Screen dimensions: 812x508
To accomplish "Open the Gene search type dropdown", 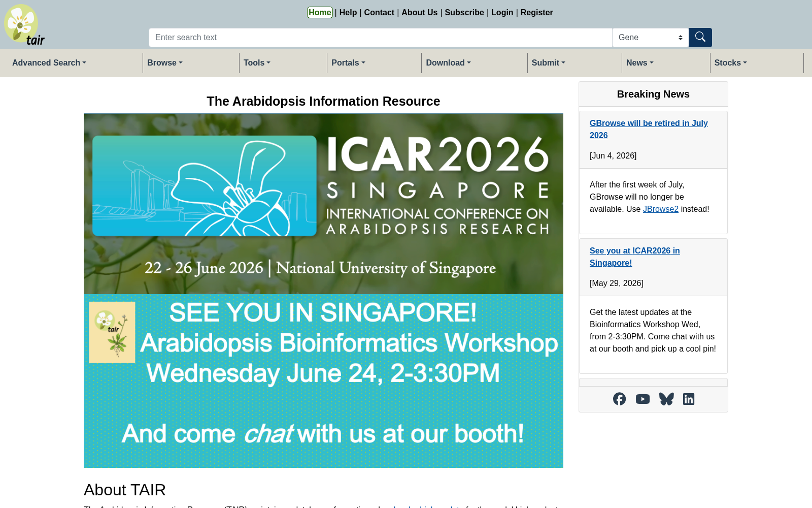I will 650,38.
